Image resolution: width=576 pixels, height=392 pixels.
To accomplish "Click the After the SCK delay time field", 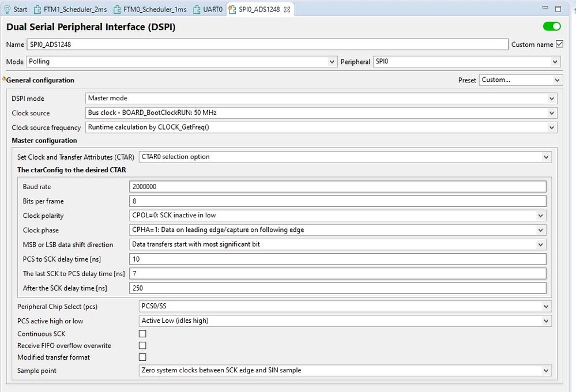I will [x=338, y=288].
